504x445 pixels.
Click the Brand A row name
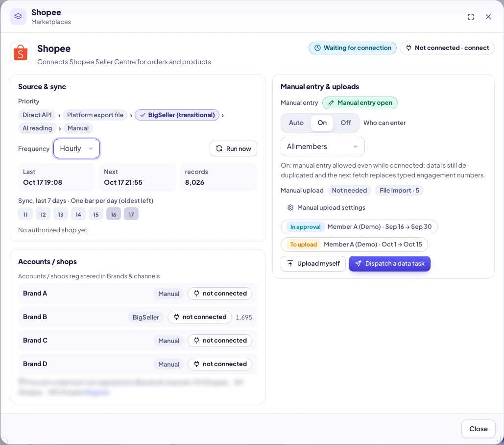[35, 294]
